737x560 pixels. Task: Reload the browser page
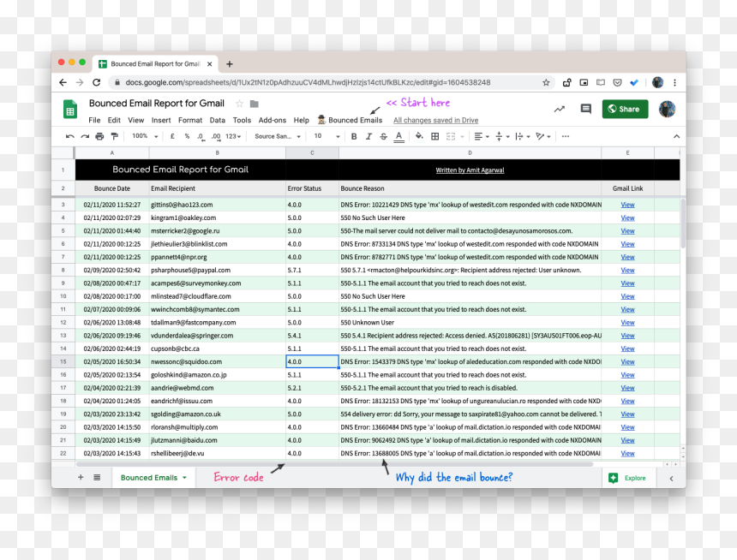pyautogui.click(x=96, y=83)
